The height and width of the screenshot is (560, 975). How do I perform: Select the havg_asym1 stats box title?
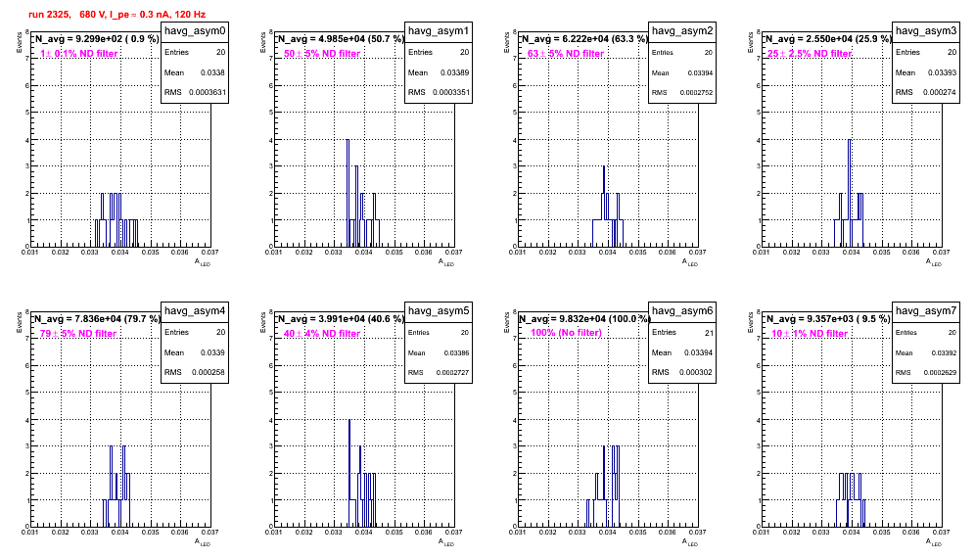coord(439,30)
